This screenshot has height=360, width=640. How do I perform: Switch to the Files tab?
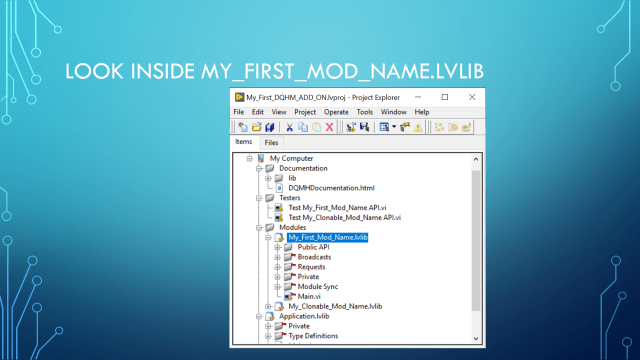tap(271, 142)
